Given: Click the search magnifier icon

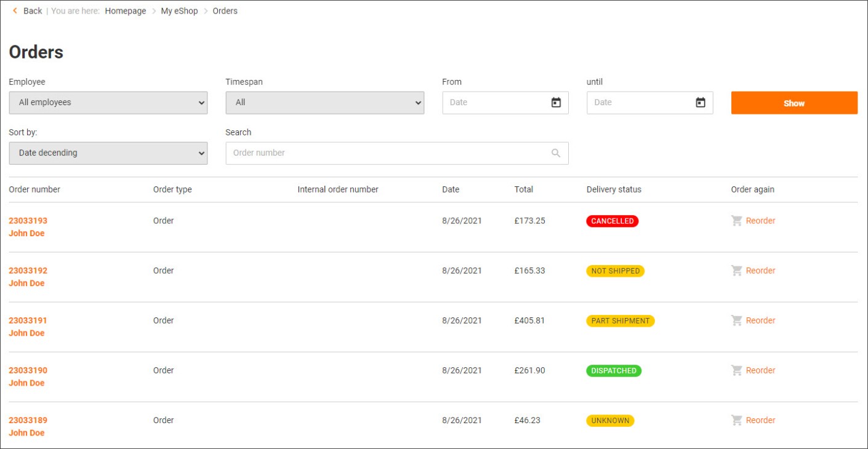Looking at the screenshot, I should click(556, 153).
